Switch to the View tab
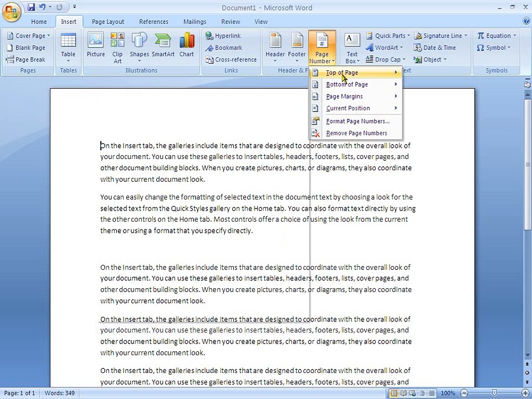 coord(261,22)
